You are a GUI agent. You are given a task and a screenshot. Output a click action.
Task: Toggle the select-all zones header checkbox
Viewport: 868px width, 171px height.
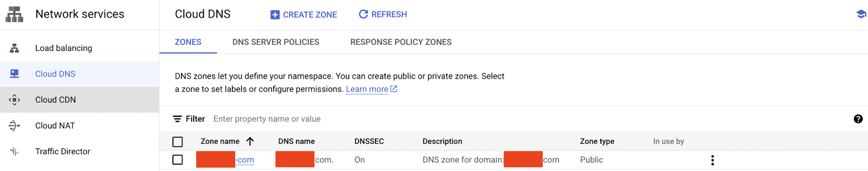[177, 142]
